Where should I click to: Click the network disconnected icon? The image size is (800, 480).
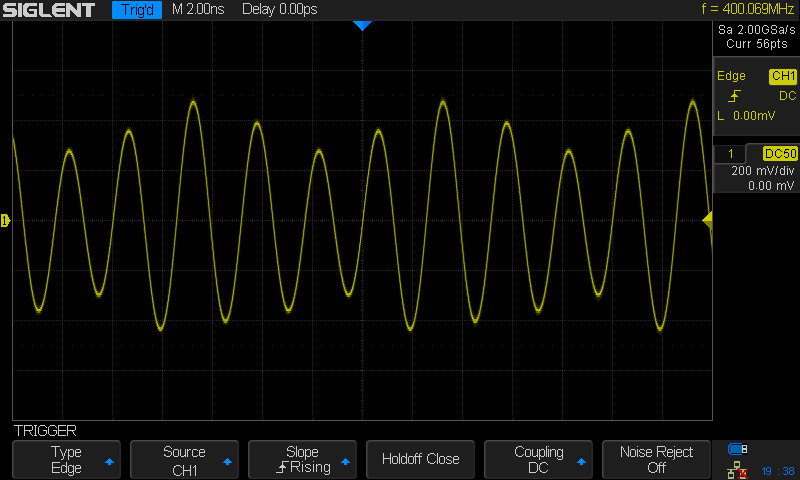point(737,470)
